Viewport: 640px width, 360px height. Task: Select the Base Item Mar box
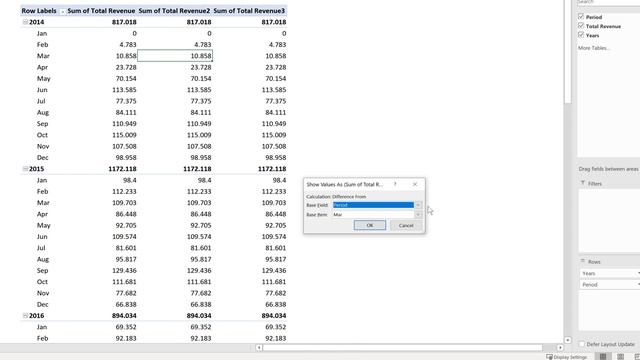coord(373,214)
